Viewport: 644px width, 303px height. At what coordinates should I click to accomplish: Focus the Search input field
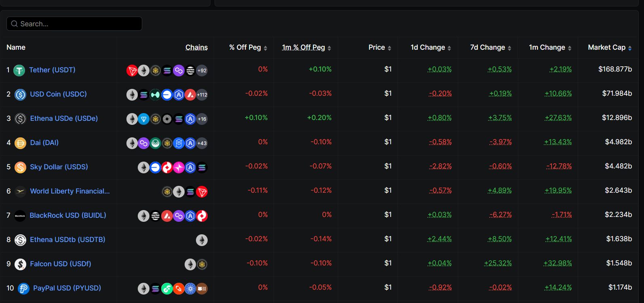[x=74, y=24]
